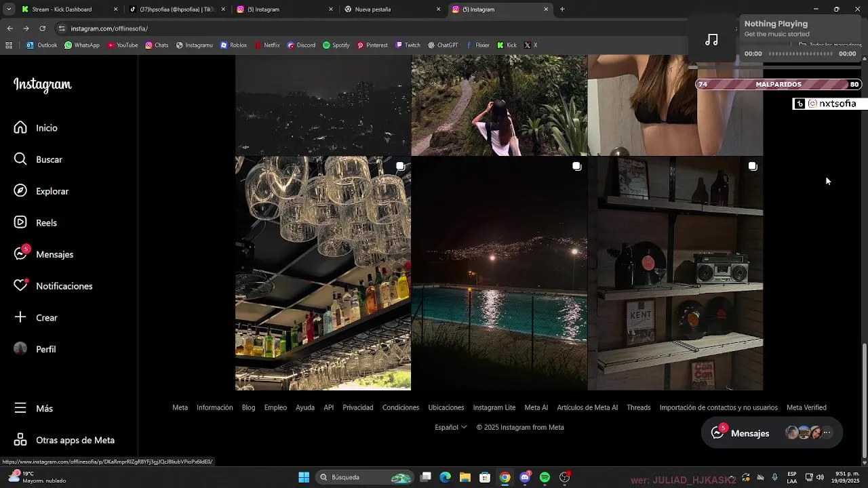
Task: Open the Netflix bookmark
Action: 267,45
